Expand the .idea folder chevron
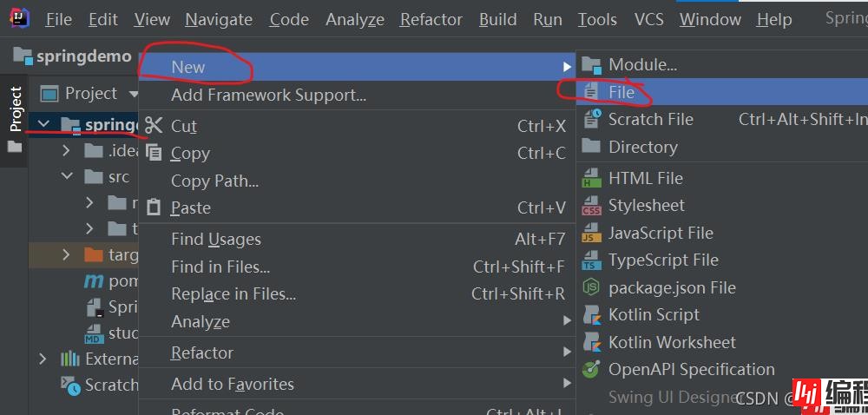This screenshot has height=415, width=868. 67,151
